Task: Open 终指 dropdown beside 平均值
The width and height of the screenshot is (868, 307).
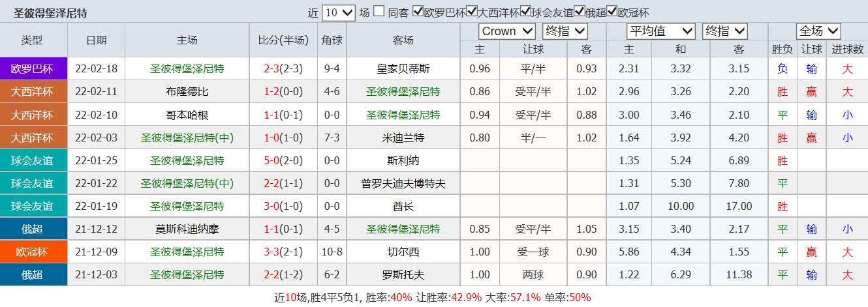Action: click(725, 31)
